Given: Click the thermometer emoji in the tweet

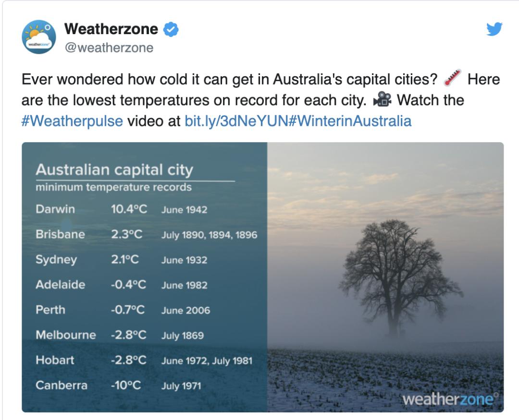Looking at the screenshot, I should point(452,78).
